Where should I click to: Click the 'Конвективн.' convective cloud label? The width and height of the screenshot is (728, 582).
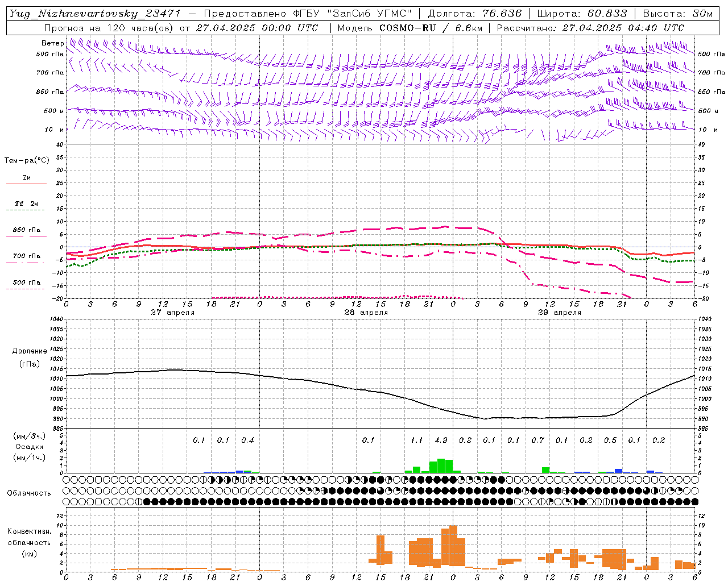[30, 531]
